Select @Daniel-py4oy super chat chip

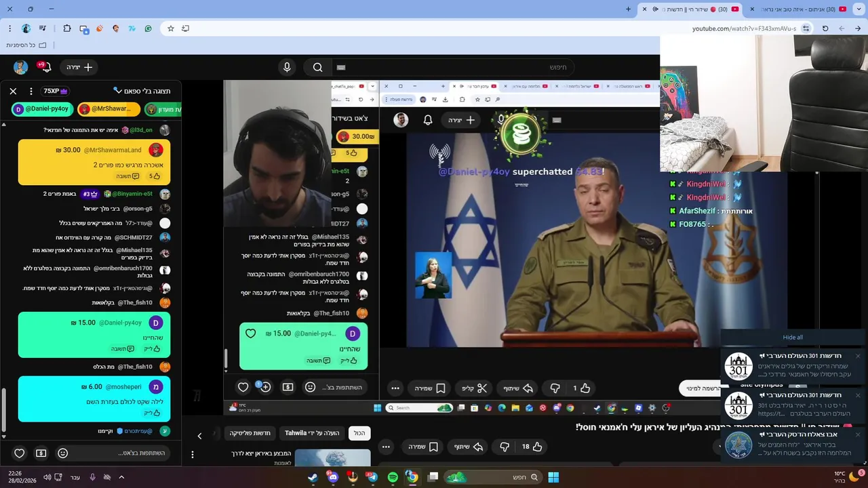pyautogui.click(x=42, y=109)
